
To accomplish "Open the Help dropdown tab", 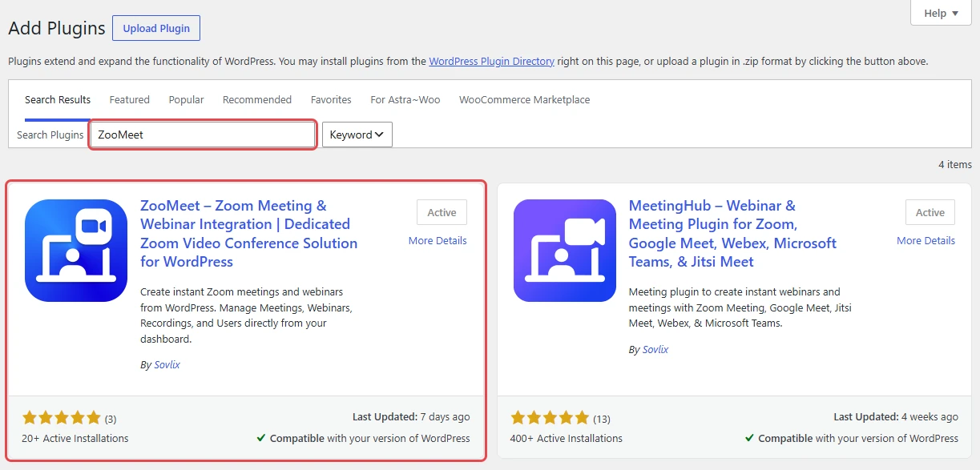I will coord(941,13).
